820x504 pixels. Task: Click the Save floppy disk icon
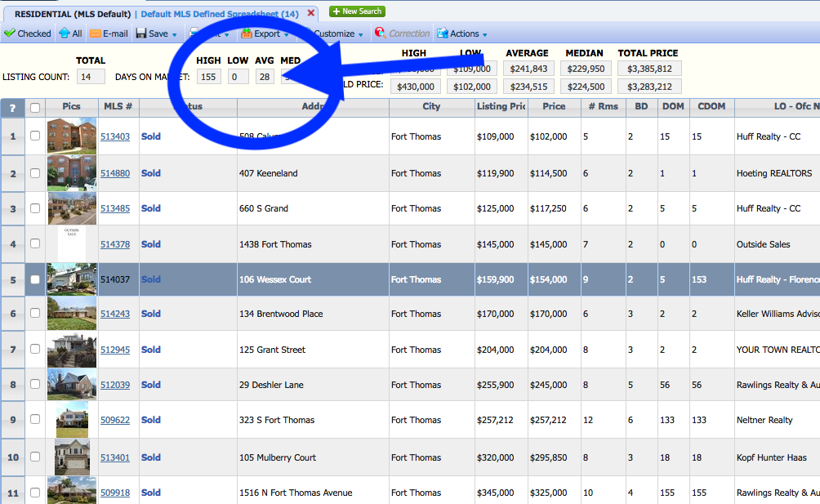(x=141, y=33)
